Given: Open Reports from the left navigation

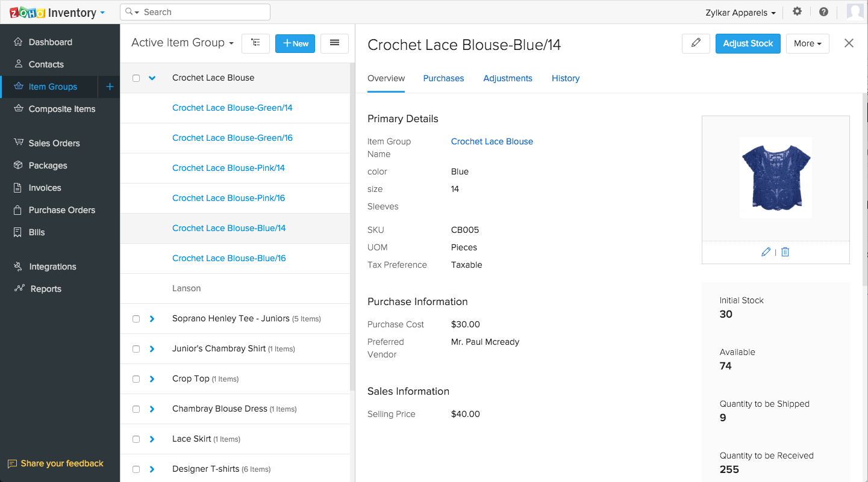Looking at the screenshot, I should pos(45,289).
